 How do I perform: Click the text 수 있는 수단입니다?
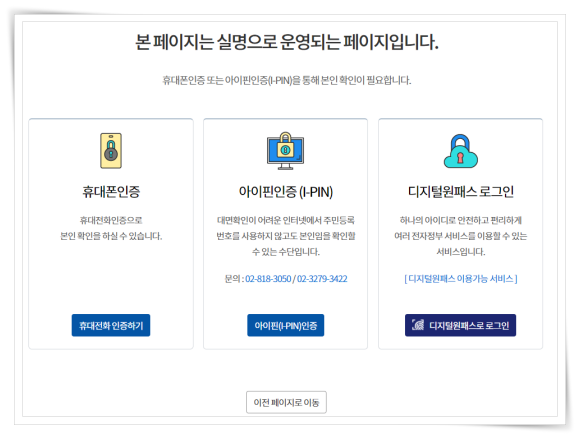pyautogui.click(x=286, y=252)
